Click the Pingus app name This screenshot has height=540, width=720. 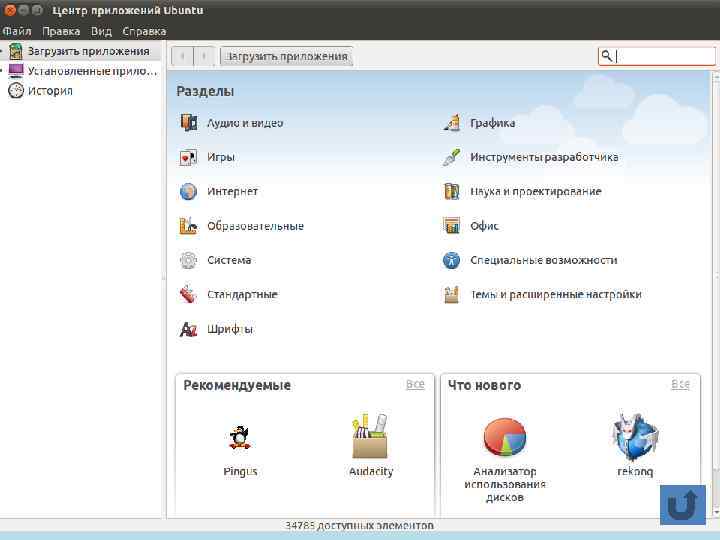(240, 472)
